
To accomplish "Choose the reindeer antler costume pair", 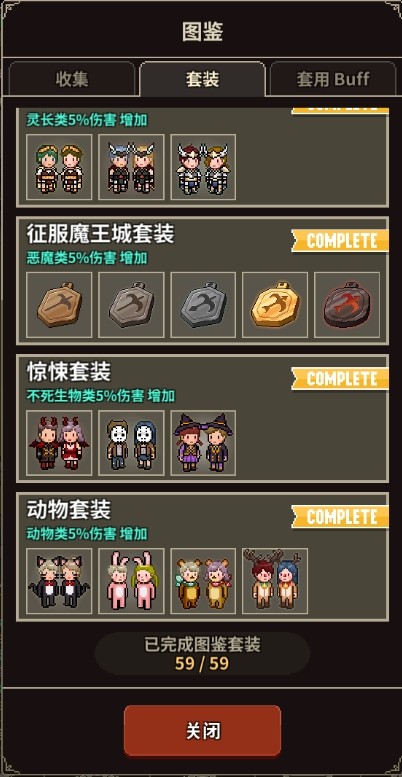I will [275, 581].
